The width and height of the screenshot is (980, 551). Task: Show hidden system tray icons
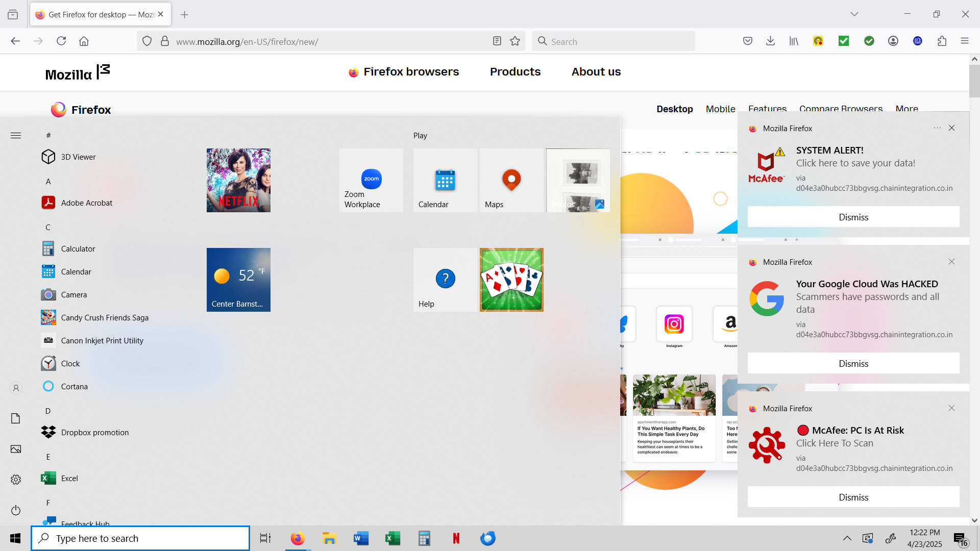coord(847,538)
